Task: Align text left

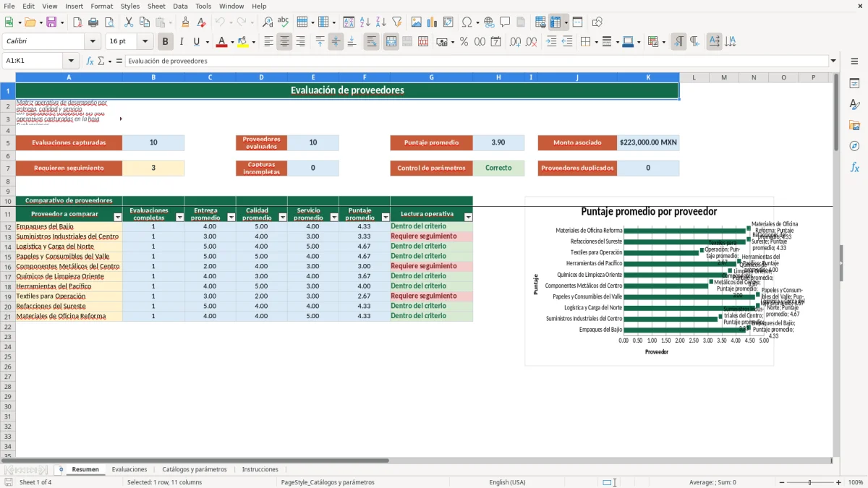Action: point(268,42)
